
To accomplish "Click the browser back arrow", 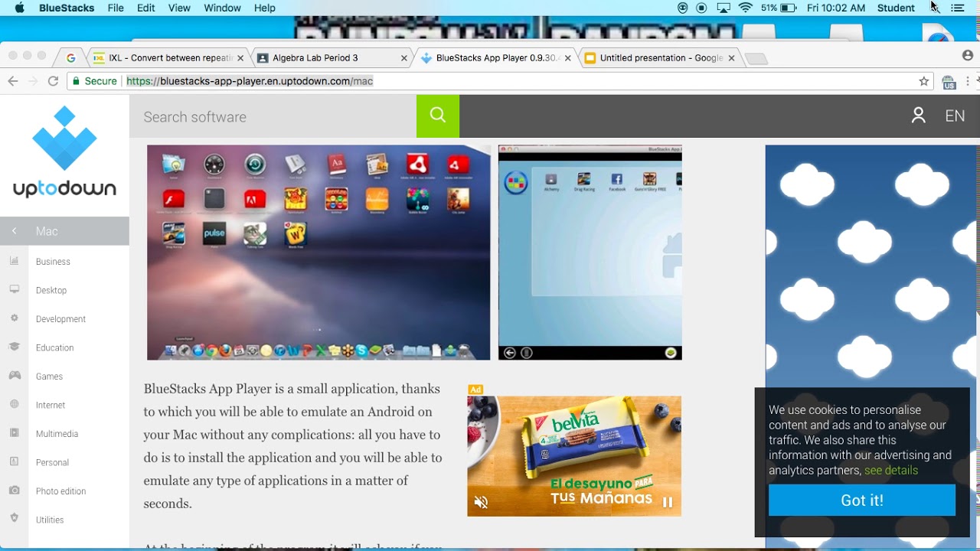I will pyautogui.click(x=12, y=81).
